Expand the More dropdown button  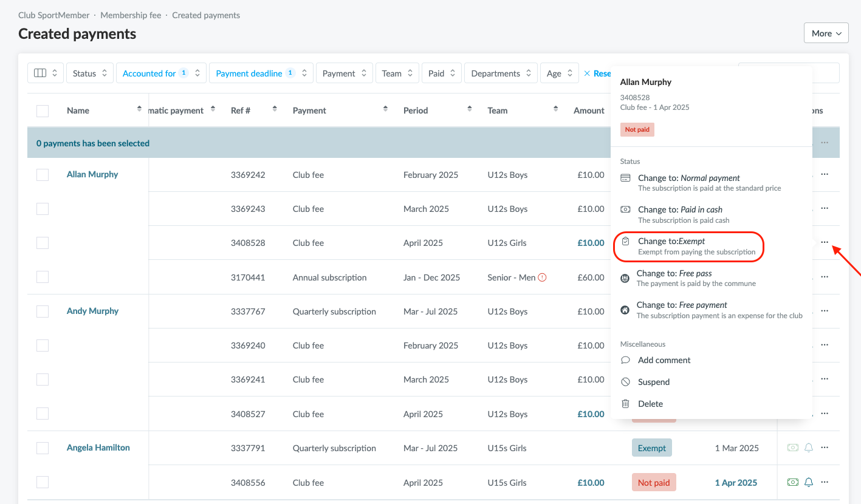[826, 33]
